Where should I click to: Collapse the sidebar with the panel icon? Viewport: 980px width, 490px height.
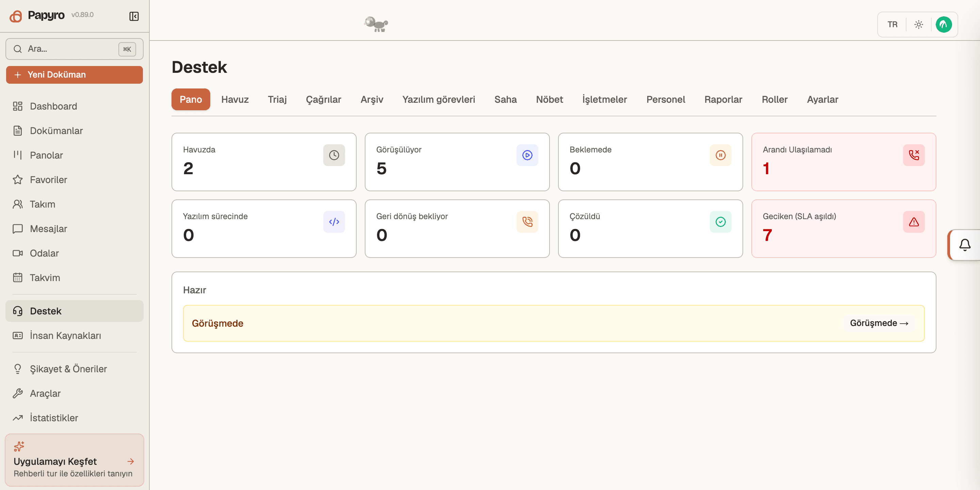(134, 16)
